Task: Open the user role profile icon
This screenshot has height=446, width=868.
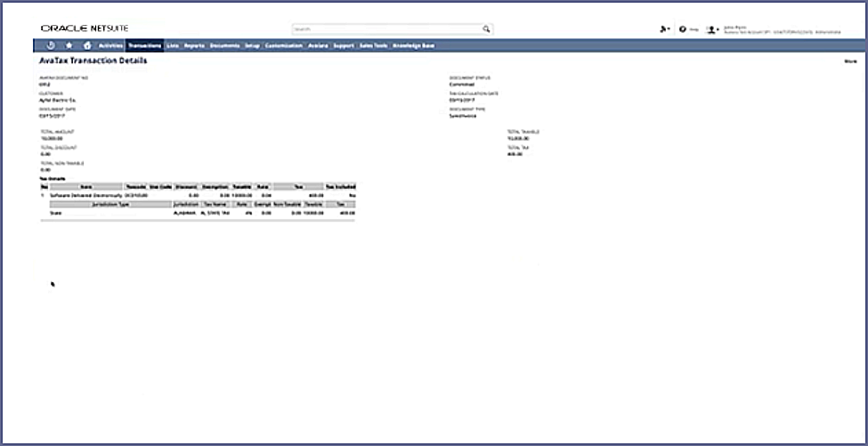Action: coord(712,28)
